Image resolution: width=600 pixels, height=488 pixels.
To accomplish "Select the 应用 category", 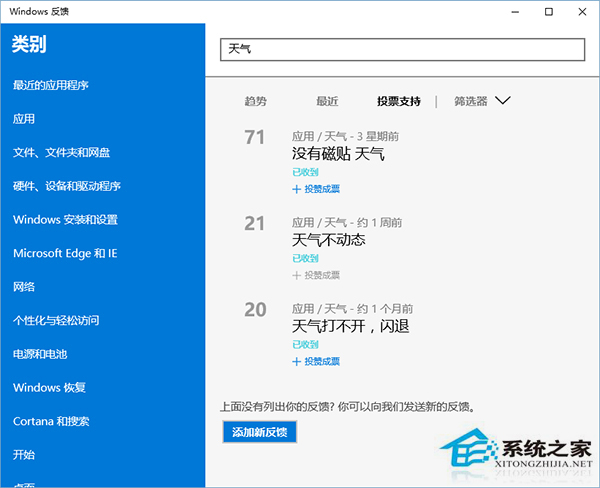I will pos(24,119).
